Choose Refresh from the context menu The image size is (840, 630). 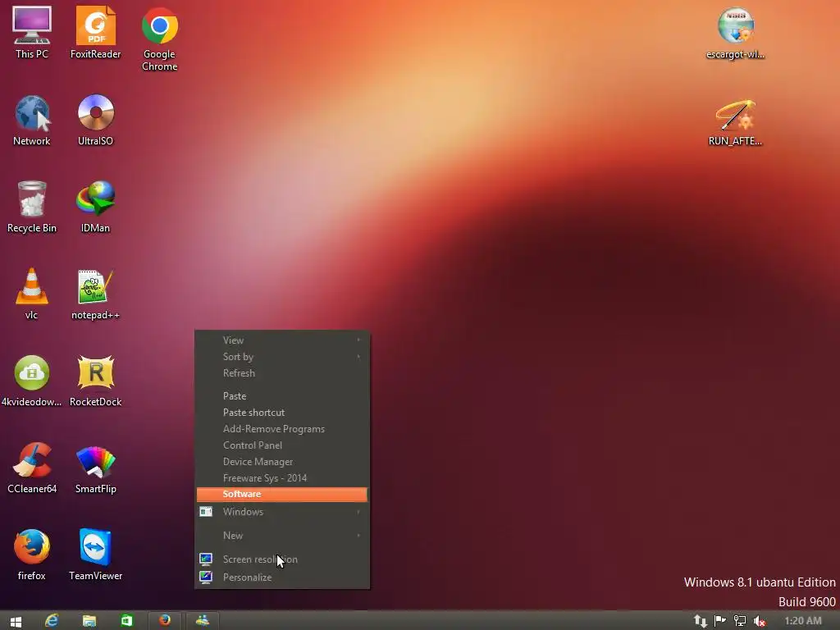pos(282,373)
